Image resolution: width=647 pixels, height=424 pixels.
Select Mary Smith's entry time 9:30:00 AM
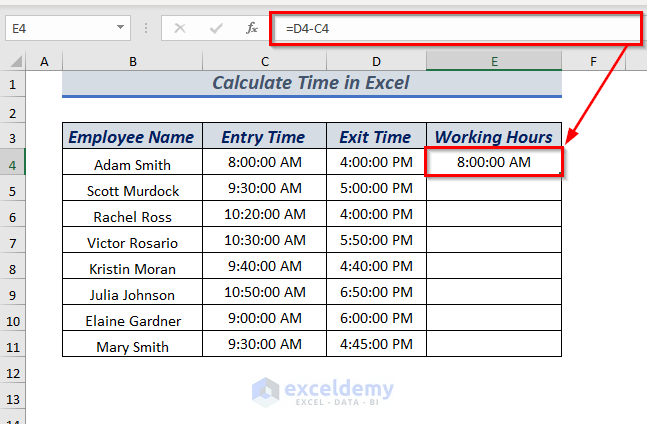[x=264, y=344]
